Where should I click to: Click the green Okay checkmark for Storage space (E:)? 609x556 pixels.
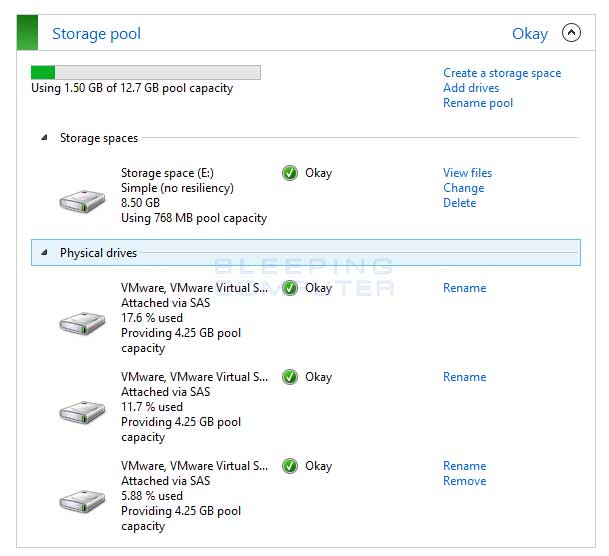coord(290,173)
